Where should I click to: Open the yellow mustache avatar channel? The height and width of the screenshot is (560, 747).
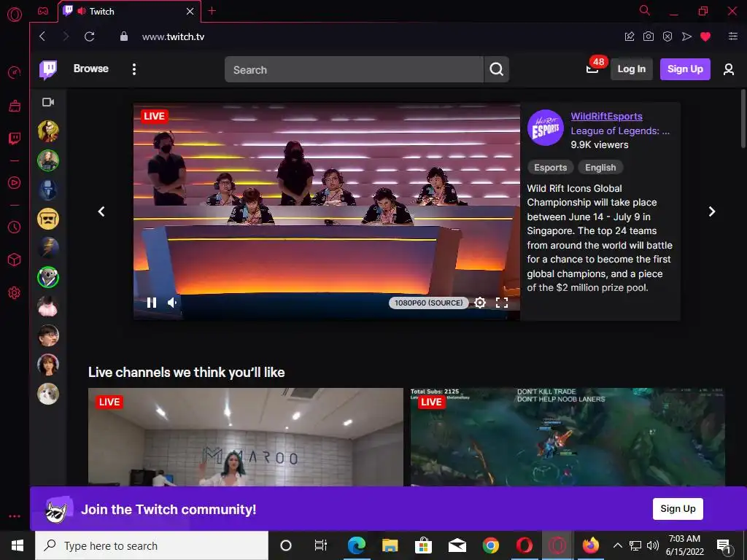pos(48,219)
